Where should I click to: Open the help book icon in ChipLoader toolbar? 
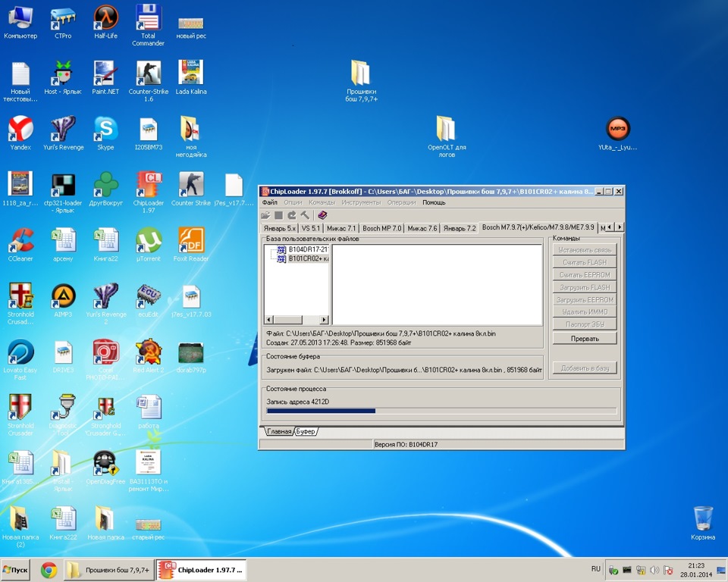click(322, 215)
